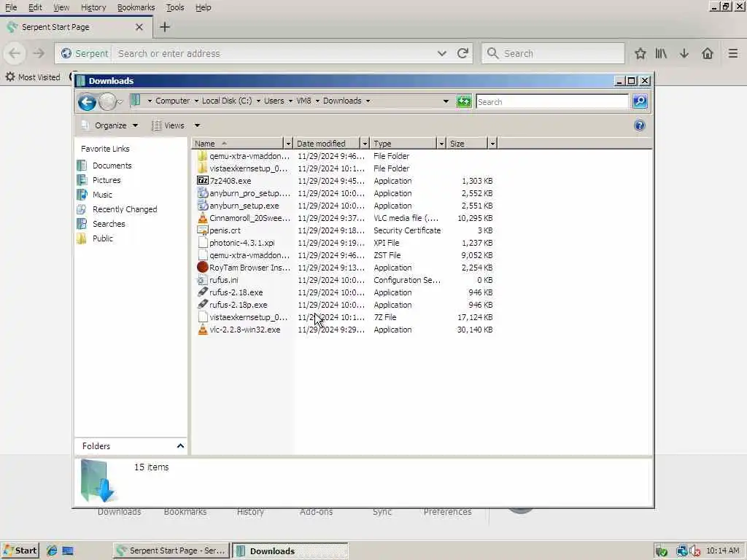
Task: Select the penis.crt certificate icon
Action: coord(203,230)
